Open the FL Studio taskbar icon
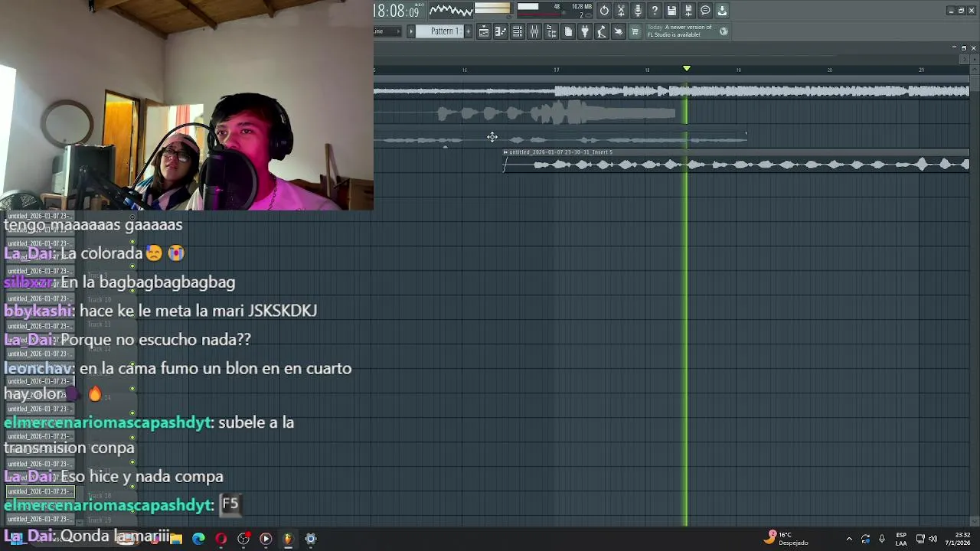980x551 pixels. [x=288, y=539]
